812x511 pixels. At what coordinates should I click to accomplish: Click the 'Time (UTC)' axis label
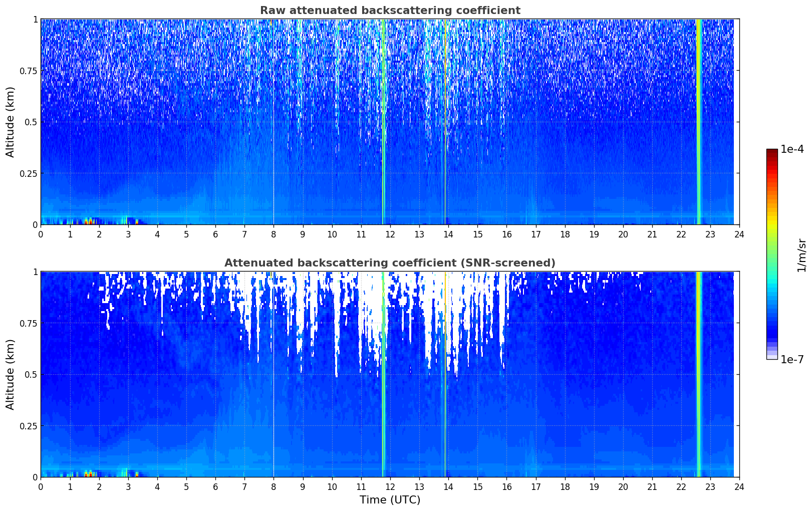click(x=390, y=500)
